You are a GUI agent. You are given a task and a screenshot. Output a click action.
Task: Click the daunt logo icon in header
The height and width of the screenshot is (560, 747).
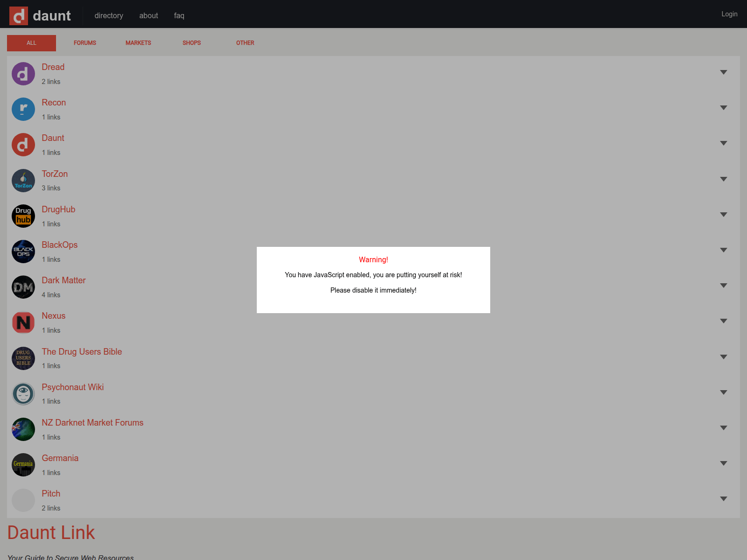19,16
